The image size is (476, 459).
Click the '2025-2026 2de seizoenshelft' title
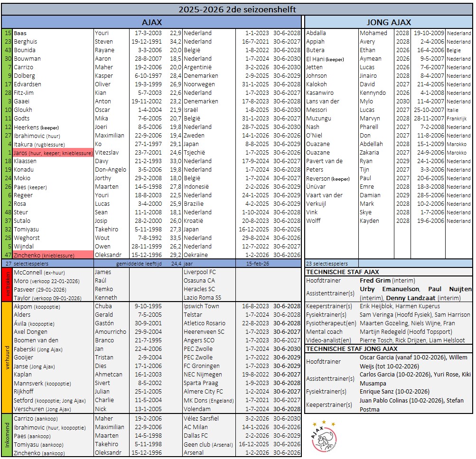[x=237, y=9]
